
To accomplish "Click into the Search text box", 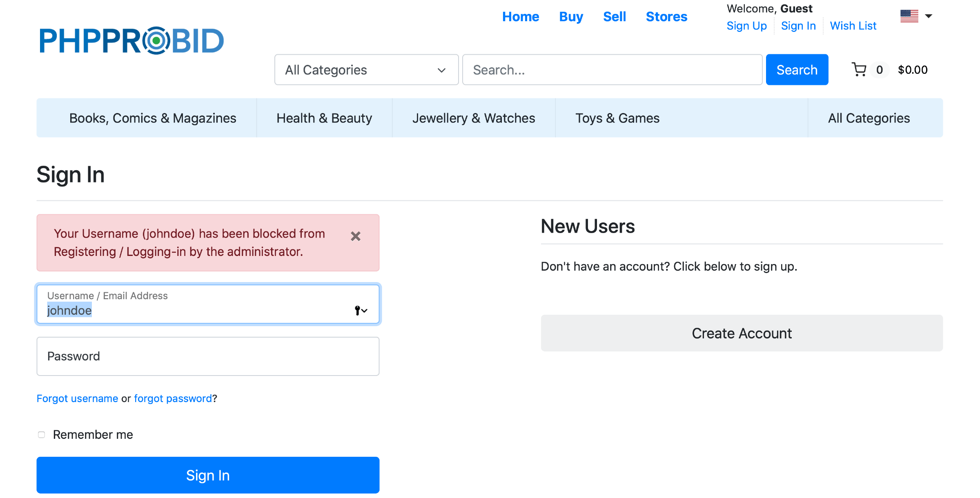I will pos(612,70).
